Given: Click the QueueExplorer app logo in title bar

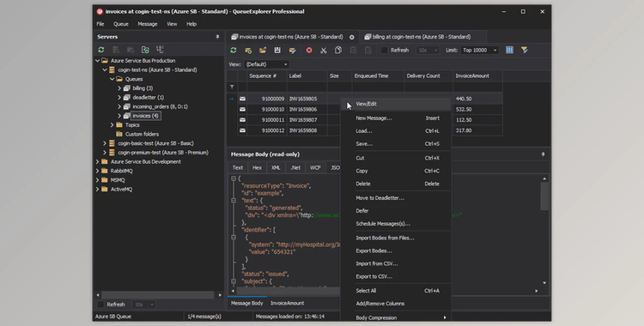Looking at the screenshot, I should pyautogui.click(x=100, y=11).
